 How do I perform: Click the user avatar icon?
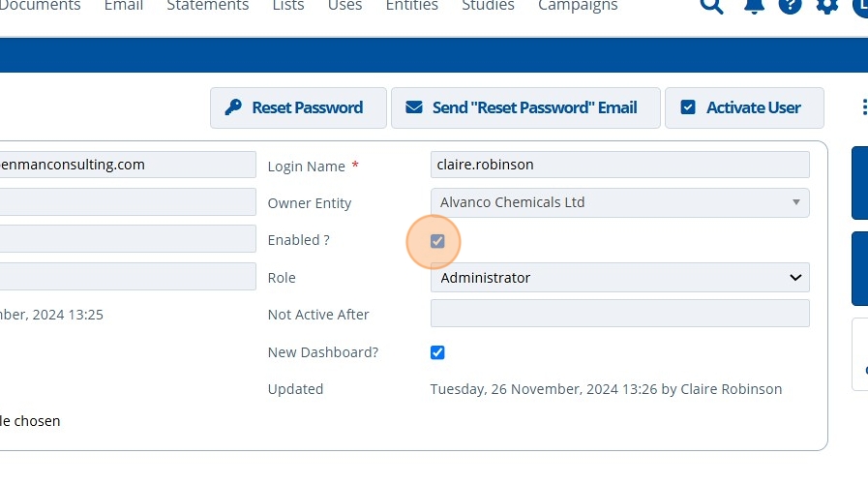860,6
